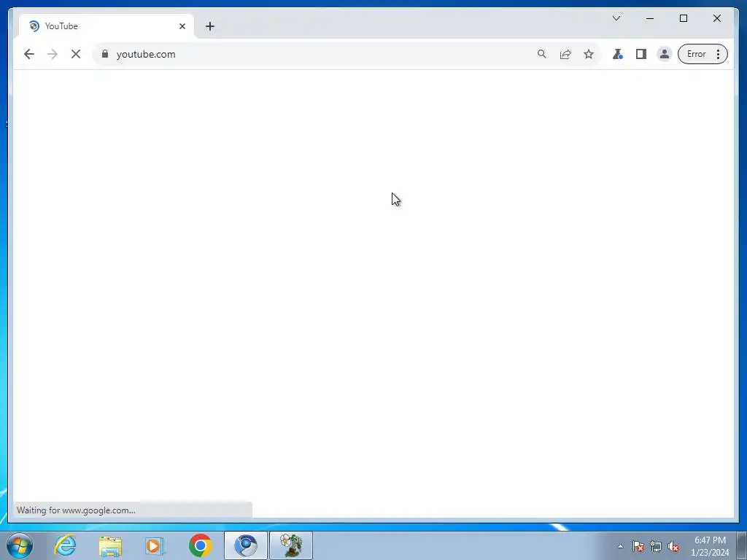This screenshot has width=747, height=560.
Task: Click the Show desktop strip
Action: [x=742, y=545]
